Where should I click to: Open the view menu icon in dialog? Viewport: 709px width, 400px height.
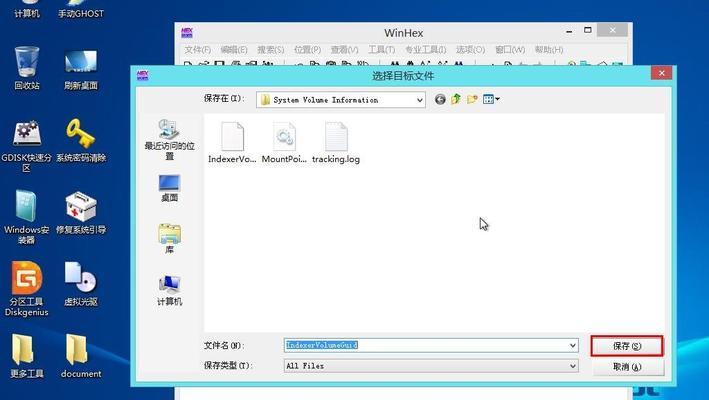(x=491, y=99)
